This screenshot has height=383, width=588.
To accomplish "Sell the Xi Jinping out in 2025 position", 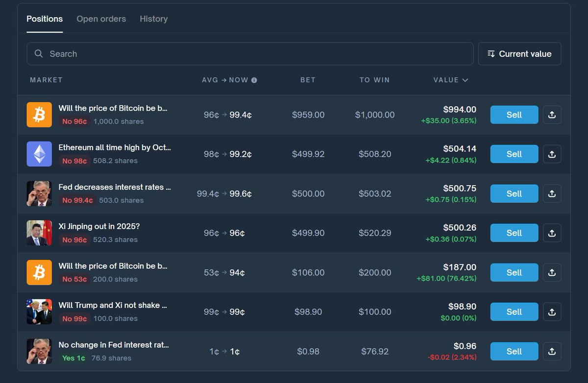I will (514, 233).
